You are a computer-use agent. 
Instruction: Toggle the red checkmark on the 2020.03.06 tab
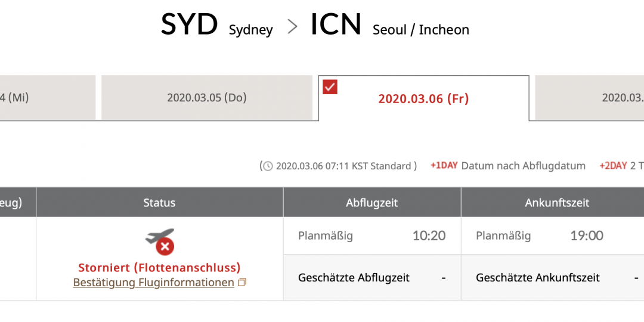tap(330, 86)
